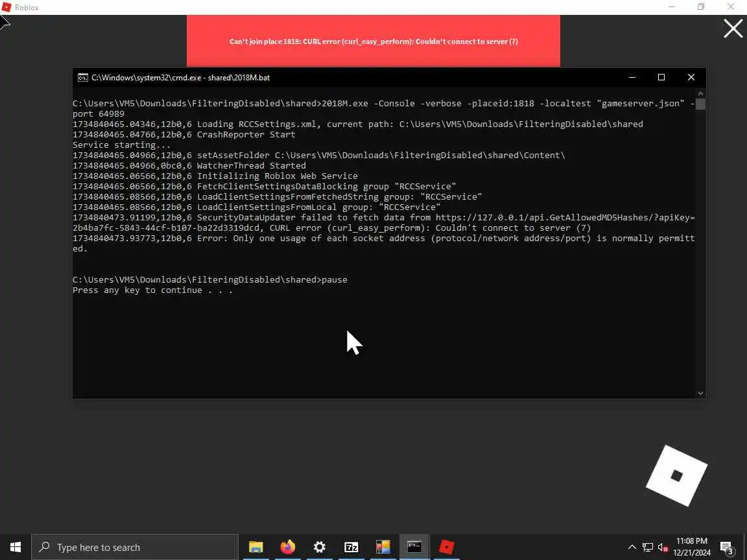Click the 'port 64989' console text
The width and height of the screenshot is (747, 560).
pyautogui.click(x=98, y=114)
